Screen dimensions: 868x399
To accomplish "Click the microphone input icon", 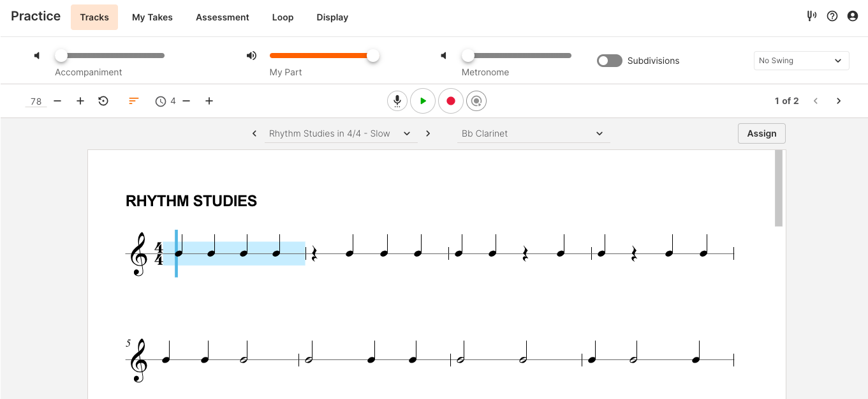I will click(397, 100).
